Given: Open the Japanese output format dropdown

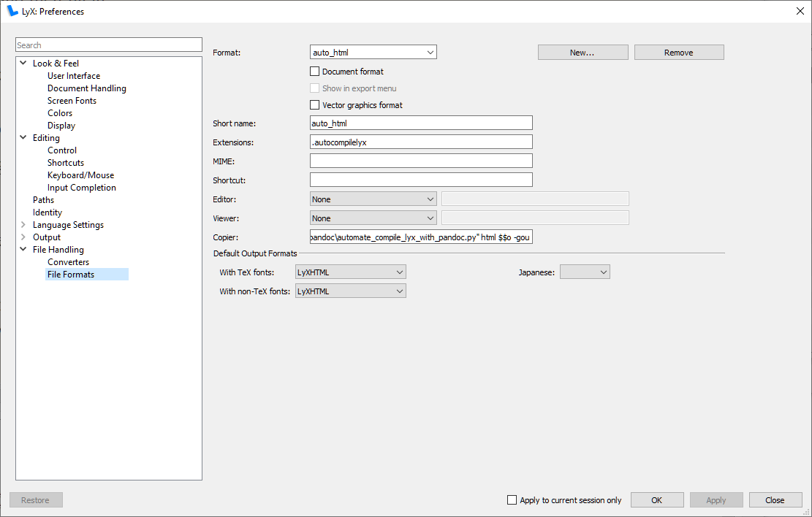Looking at the screenshot, I should 585,272.
